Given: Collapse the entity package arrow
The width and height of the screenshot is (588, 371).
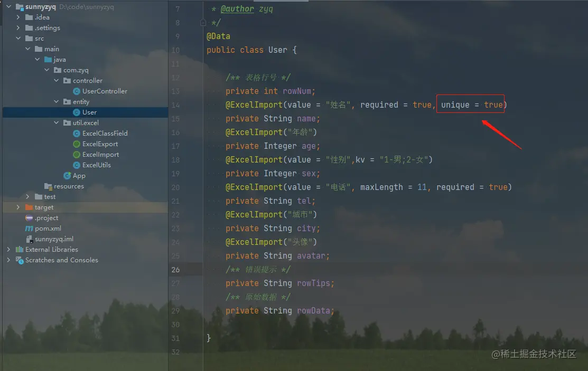Looking at the screenshot, I should click(56, 101).
